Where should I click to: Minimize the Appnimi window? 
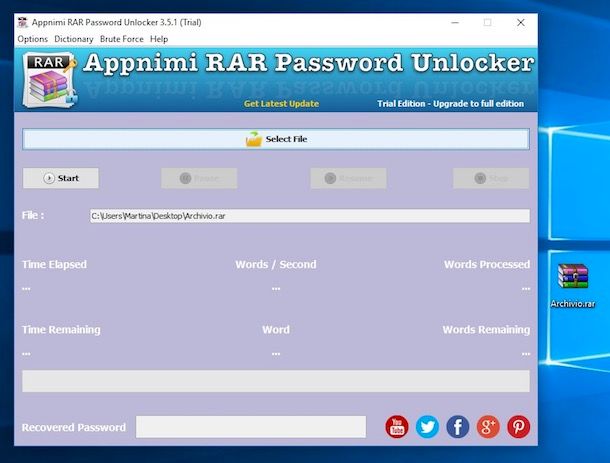455,23
